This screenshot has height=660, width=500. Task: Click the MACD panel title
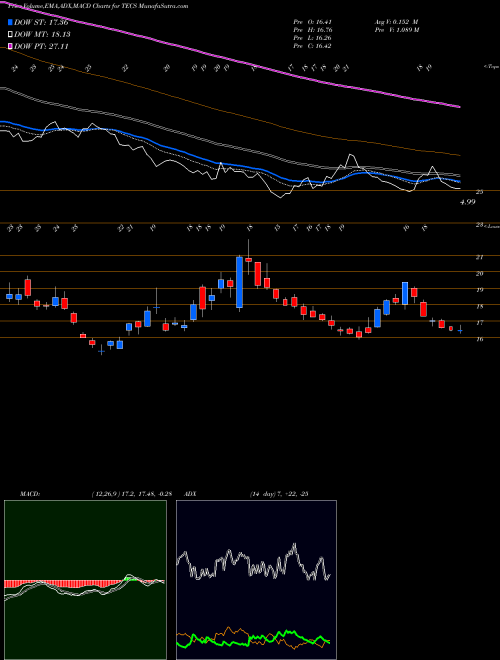click(32, 494)
